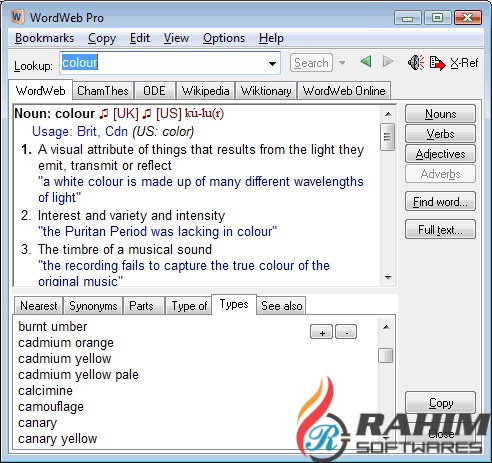Image resolution: width=492 pixels, height=463 pixels.
Task: Go back with the green left arrow
Action: 366,62
